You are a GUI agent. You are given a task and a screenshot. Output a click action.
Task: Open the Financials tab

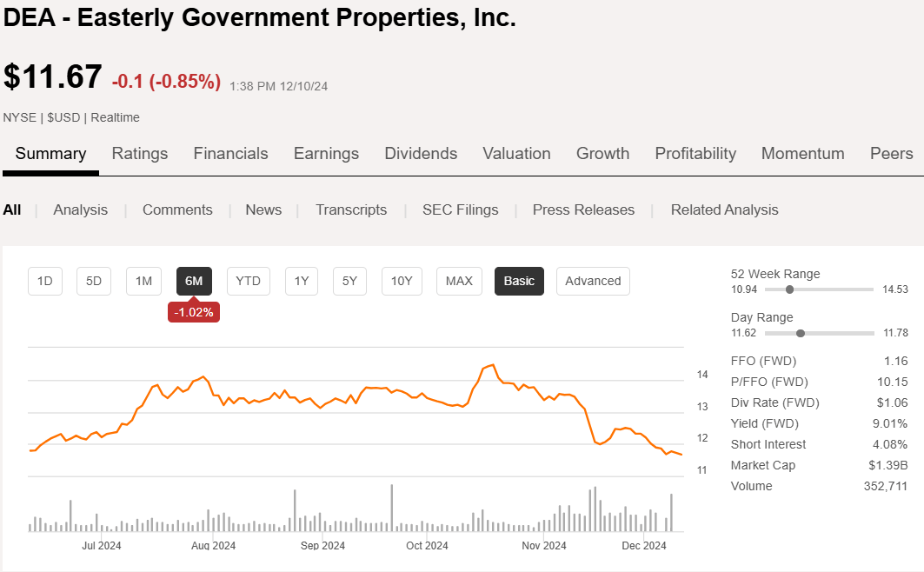click(230, 154)
